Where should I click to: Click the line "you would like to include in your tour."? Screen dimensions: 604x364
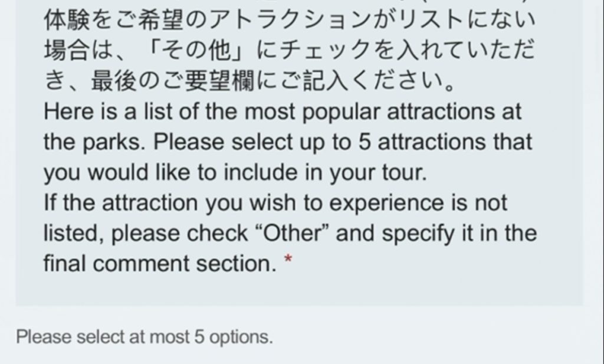tap(234, 172)
